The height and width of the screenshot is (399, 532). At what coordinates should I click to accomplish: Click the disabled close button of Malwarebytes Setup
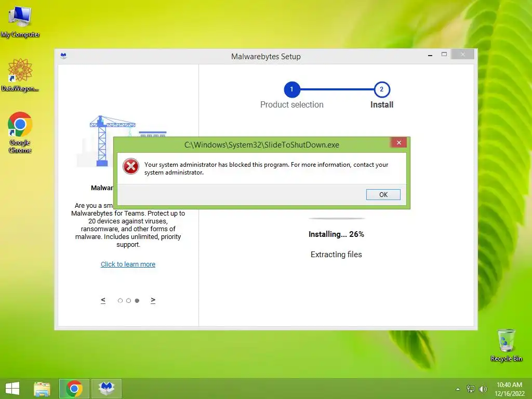pos(462,54)
